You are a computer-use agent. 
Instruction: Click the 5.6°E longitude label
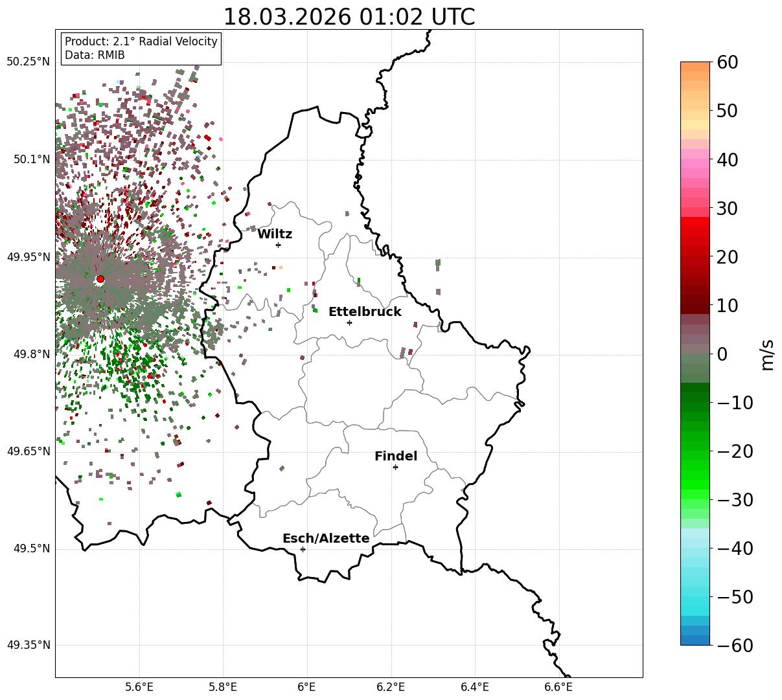point(139,687)
